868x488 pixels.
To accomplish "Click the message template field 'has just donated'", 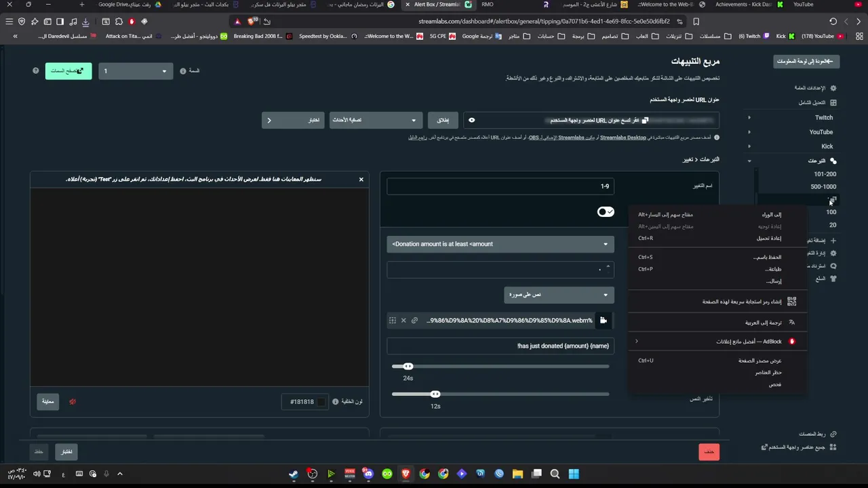I will coord(500,346).
